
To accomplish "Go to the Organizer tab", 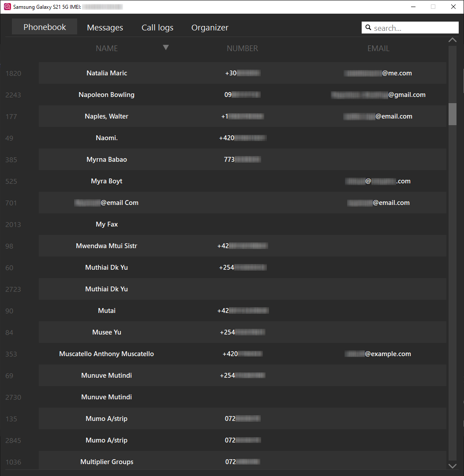I will pos(210,27).
